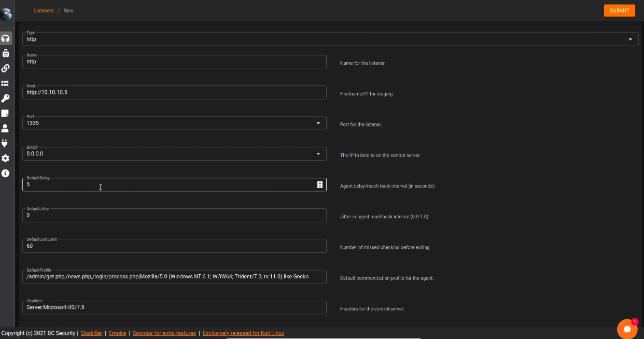Open the Stagers suitcase icon in sidebar

[6, 53]
